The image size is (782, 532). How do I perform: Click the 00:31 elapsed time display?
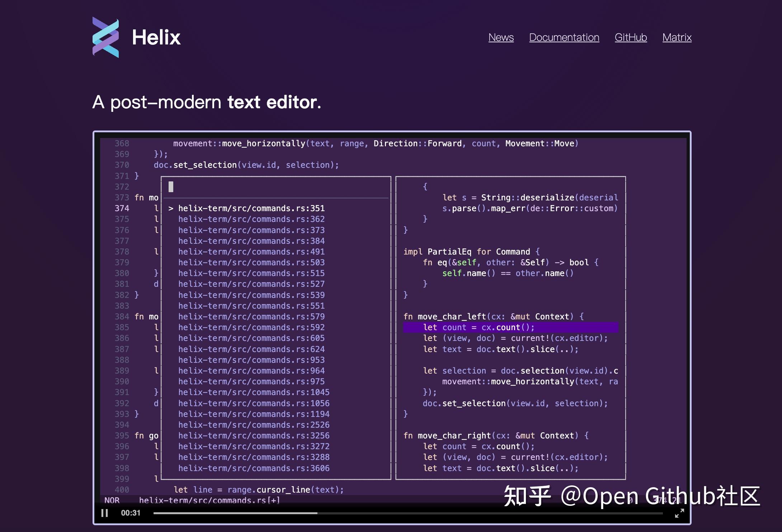pos(130,513)
